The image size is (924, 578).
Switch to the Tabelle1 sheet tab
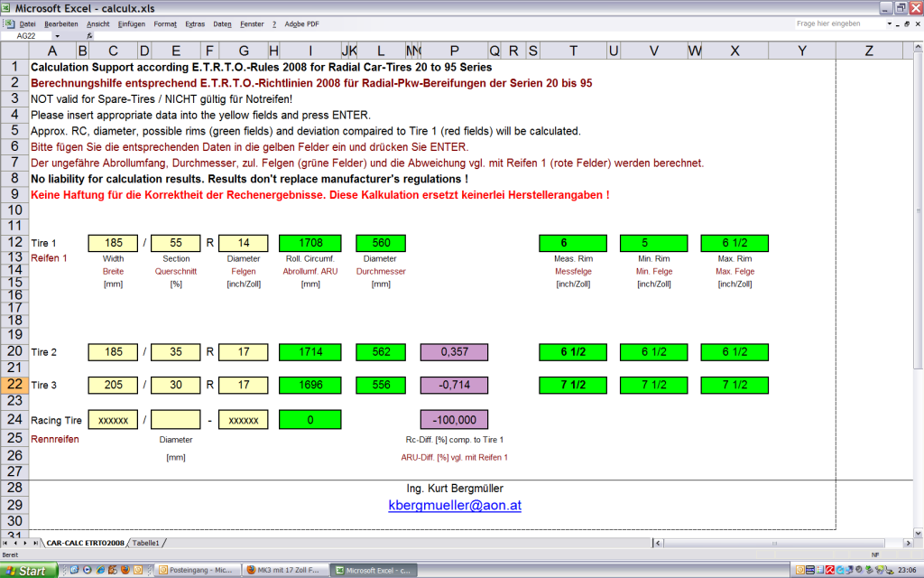(145, 543)
